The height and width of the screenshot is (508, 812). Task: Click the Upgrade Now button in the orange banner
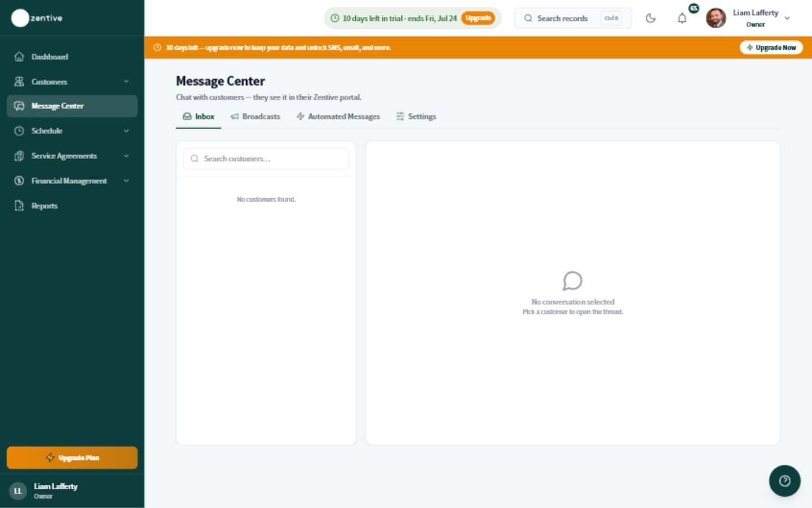(771, 47)
